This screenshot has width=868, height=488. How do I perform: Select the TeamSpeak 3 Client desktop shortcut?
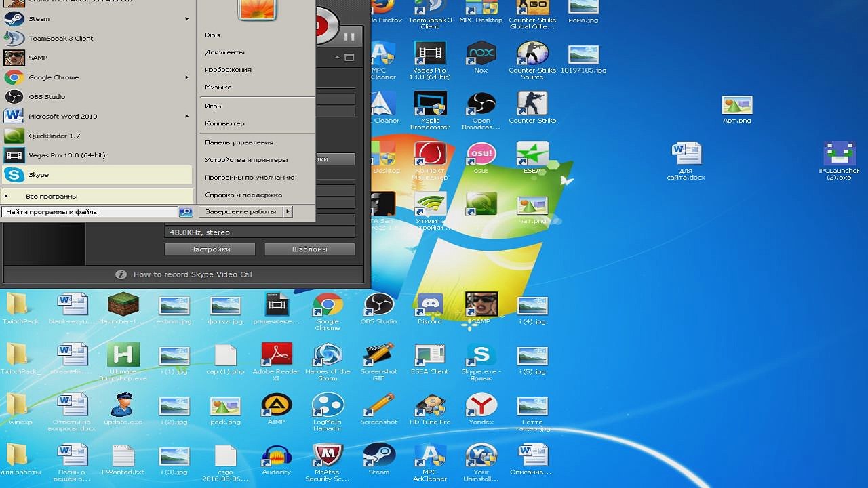point(430,15)
